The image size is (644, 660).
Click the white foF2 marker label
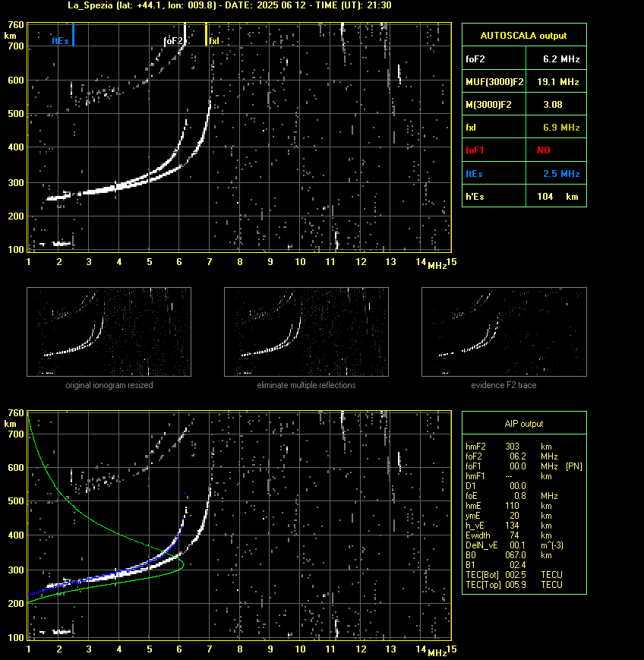pos(173,41)
